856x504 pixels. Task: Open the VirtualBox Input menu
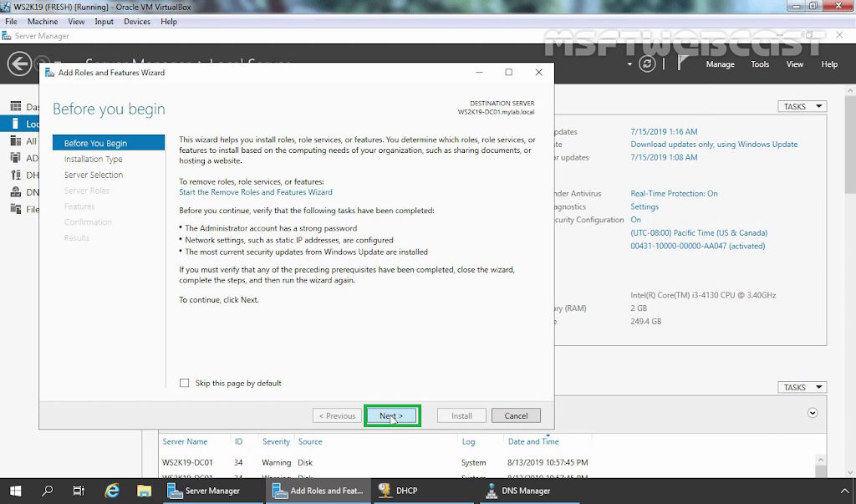coord(104,21)
